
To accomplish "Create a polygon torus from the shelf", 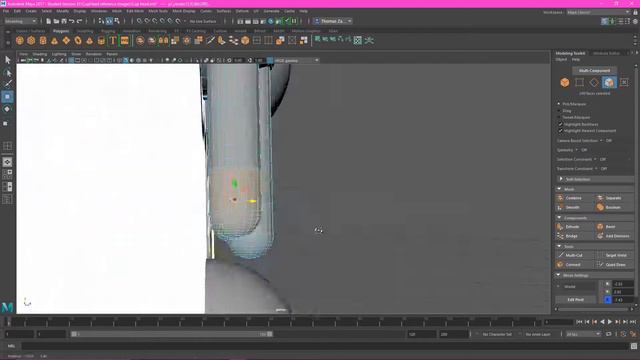I will (78, 40).
